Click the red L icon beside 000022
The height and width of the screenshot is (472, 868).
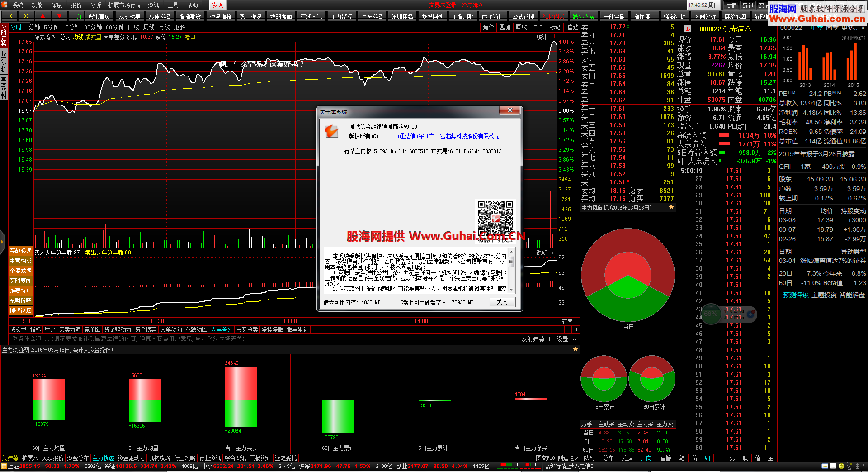688,29
